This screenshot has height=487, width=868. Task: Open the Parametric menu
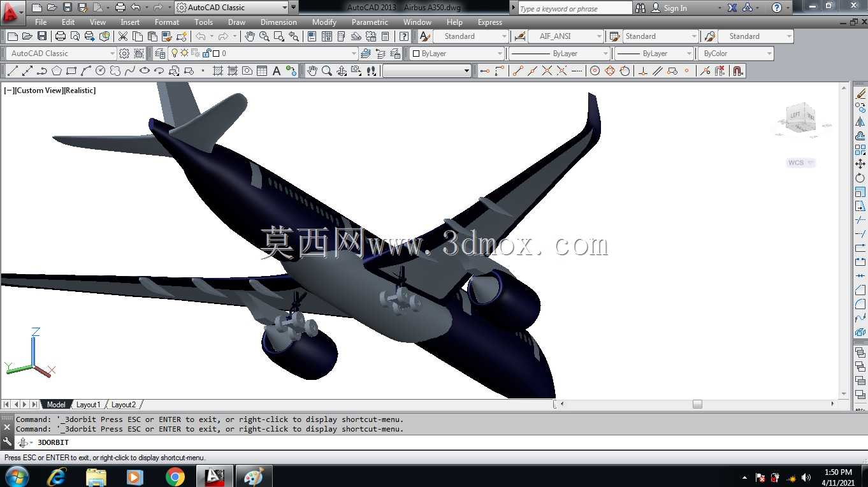coord(370,22)
